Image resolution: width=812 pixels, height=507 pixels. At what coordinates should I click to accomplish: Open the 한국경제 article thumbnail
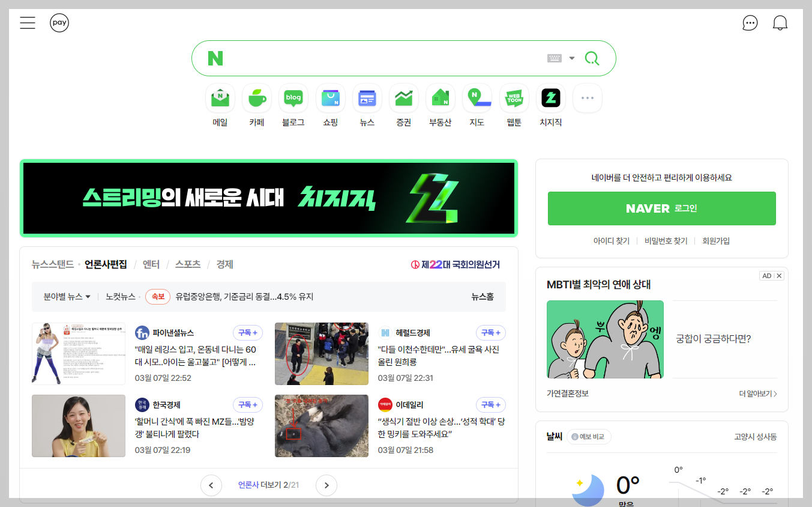(79, 426)
